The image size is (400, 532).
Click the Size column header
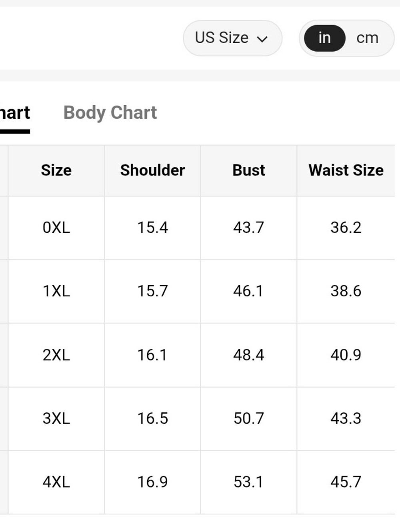click(56, 170)
